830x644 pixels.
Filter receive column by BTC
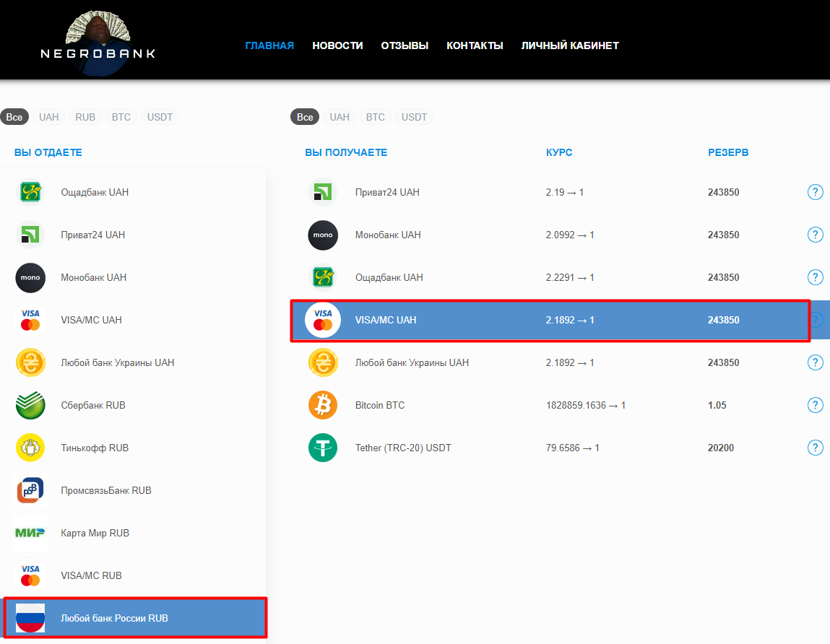pyautogui.click(x=376, y=117)
